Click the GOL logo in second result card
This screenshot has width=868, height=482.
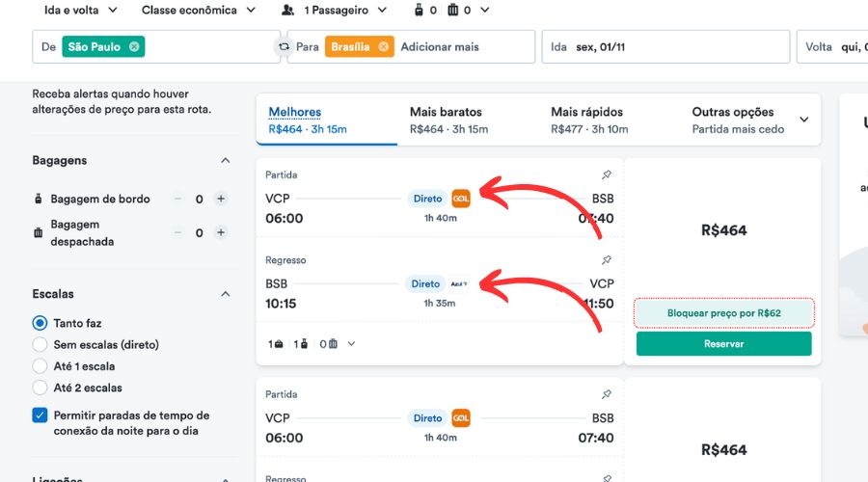[x=461, y=418]
